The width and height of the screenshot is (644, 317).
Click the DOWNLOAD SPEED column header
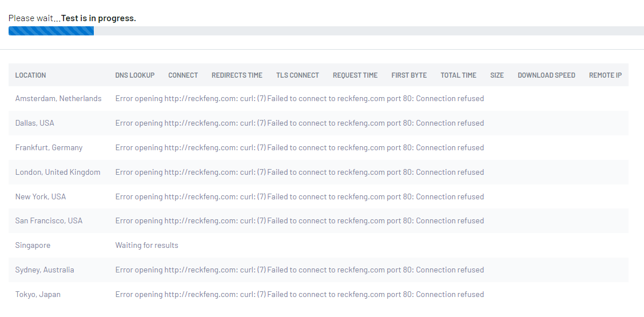pyautogui.click(x=546, y=75)
